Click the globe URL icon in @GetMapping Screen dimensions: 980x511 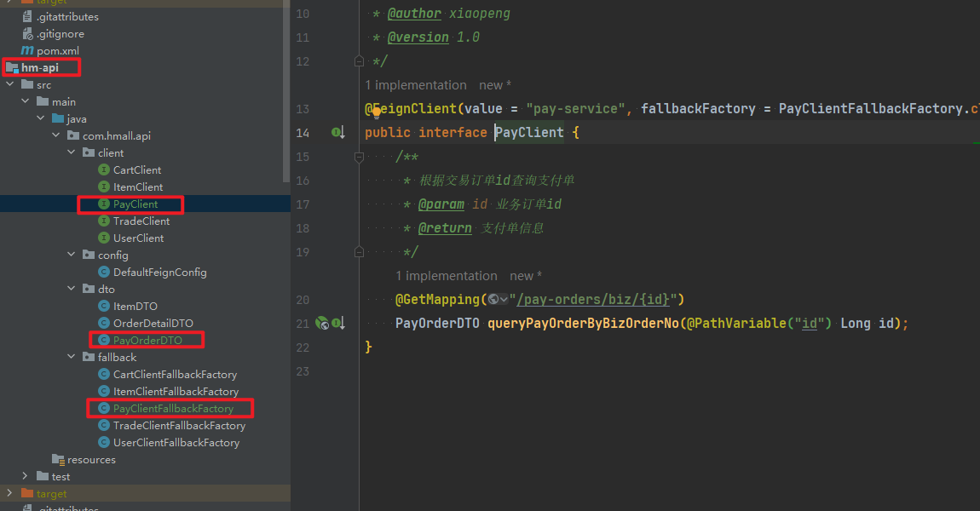(x=494, y=300)
